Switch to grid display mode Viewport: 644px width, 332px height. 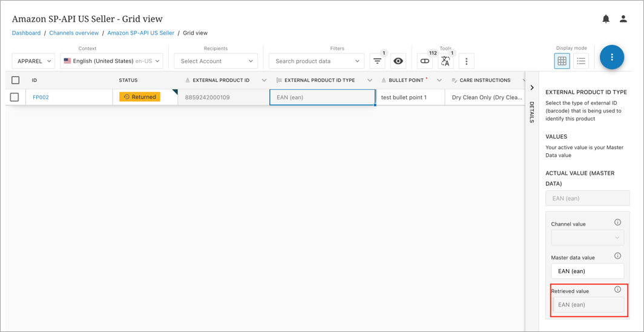point(562,61)
